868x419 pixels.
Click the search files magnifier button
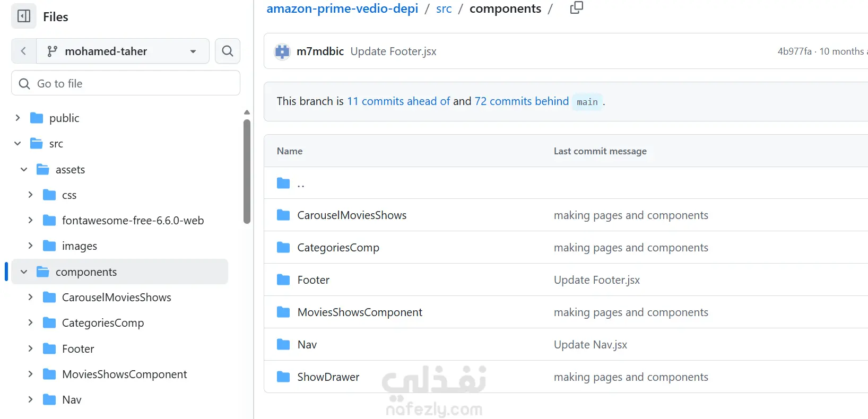[228, 51]
